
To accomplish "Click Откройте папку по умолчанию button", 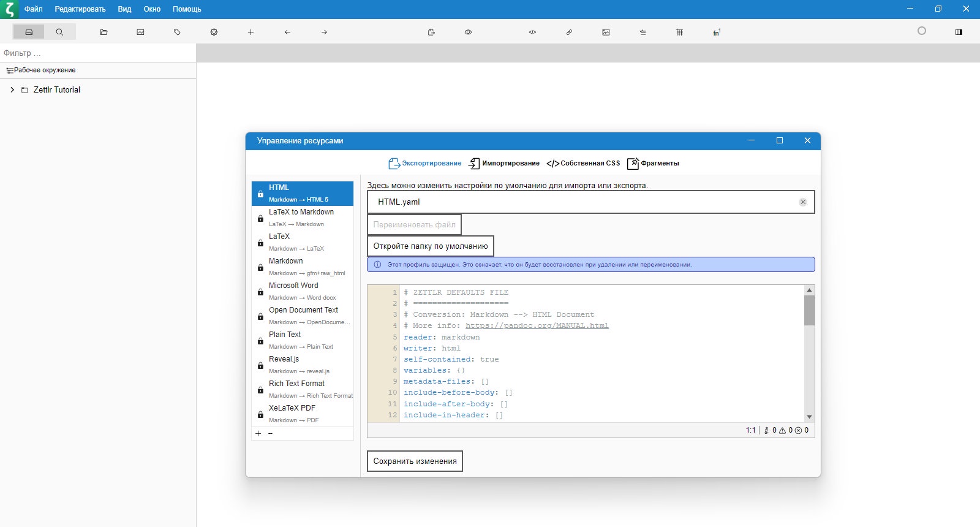I will [431, 246].
